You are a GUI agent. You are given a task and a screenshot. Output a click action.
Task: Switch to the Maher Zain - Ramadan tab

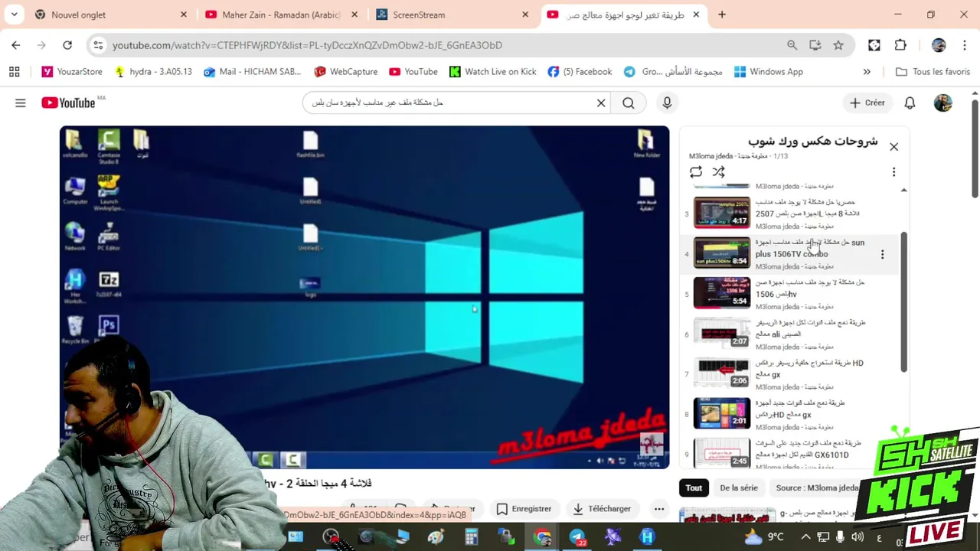pyautogui.click(x=282, y=15)
